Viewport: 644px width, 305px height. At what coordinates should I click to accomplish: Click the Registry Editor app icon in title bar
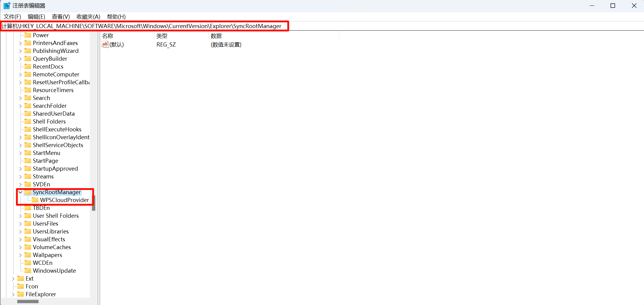pyautogui.click(x=7, y=5)
